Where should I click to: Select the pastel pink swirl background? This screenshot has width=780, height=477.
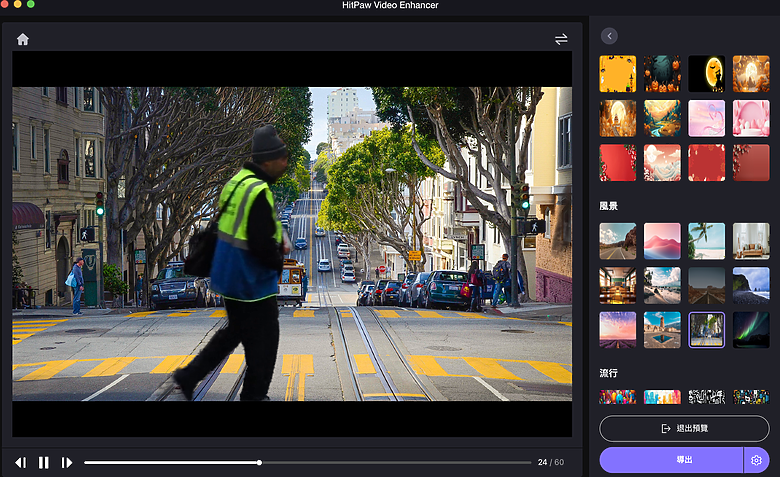[706, 118]
